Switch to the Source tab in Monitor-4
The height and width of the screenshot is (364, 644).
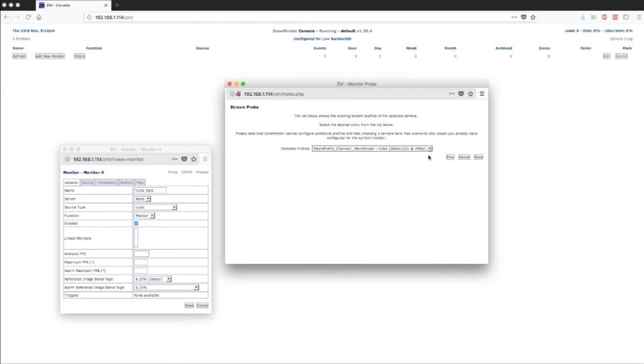point(87,182)
